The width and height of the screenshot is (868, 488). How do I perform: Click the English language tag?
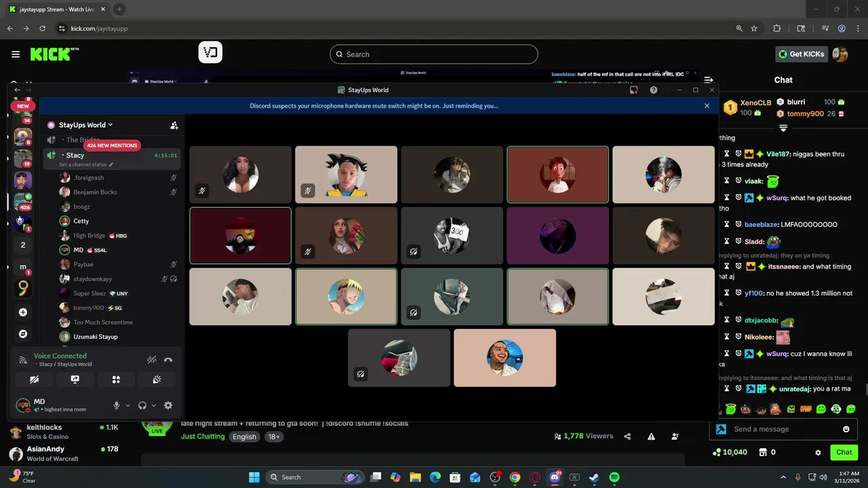[244, 436]
